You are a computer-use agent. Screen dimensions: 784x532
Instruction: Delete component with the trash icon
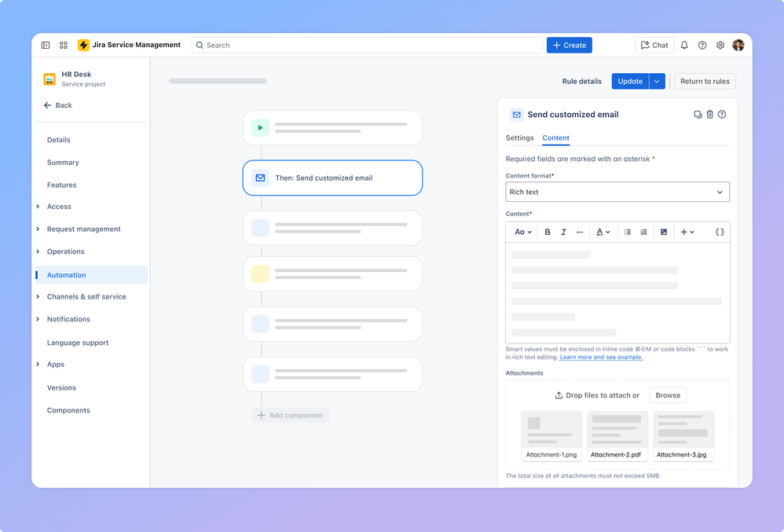[x=710, y=115]
